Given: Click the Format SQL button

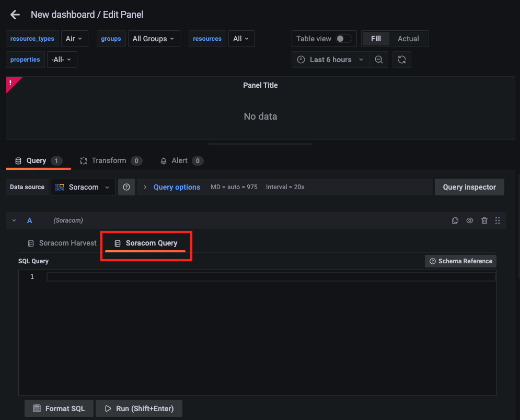Looking at the screenshot, I should point(59,408).
